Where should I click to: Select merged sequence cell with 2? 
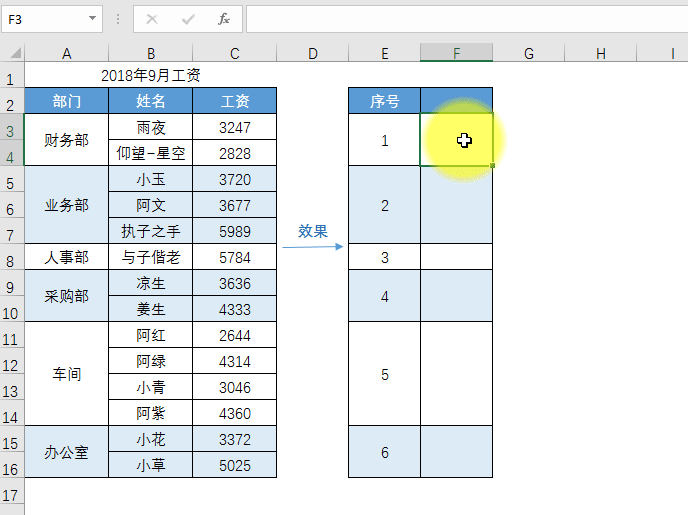[384, 205]
